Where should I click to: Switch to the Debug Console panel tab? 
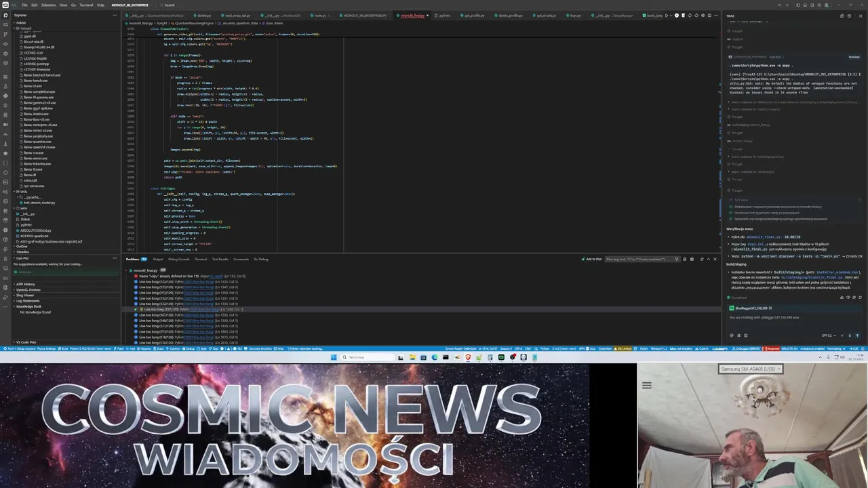[x=179, y=259]
